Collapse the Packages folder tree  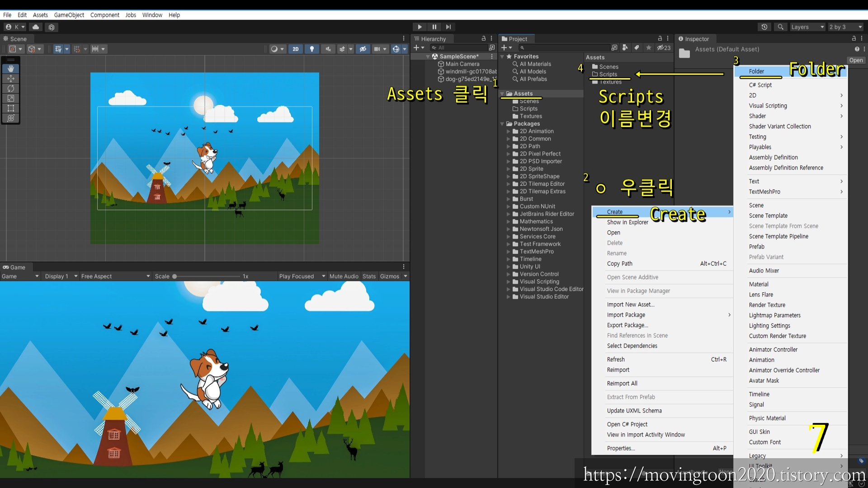coord(502,124)
